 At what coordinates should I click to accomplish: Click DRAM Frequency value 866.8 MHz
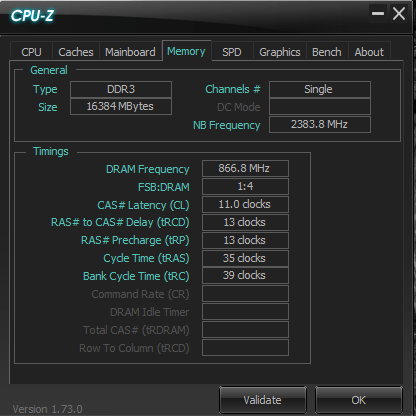coord(245,168)
